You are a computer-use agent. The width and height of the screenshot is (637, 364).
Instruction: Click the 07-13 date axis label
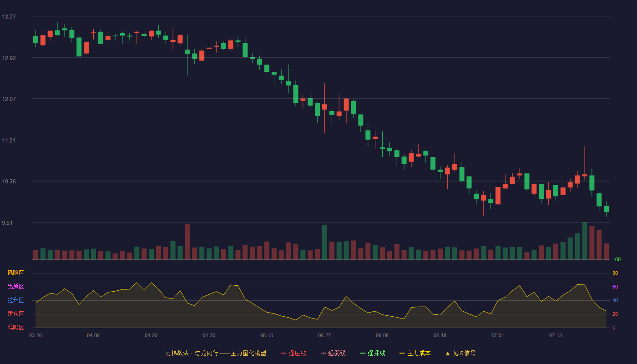click(x=556, y=335)
